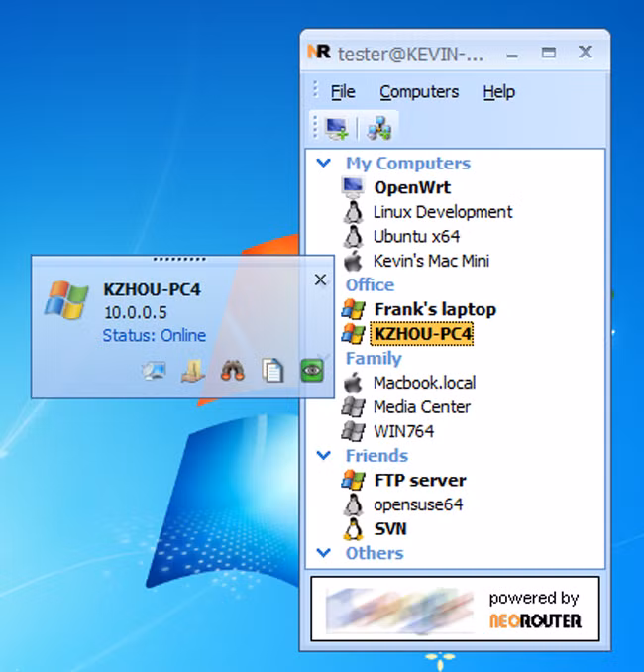The image size is (644, 672).
Task: Click the documents copy icon in popup
Action: coord(272,370)
